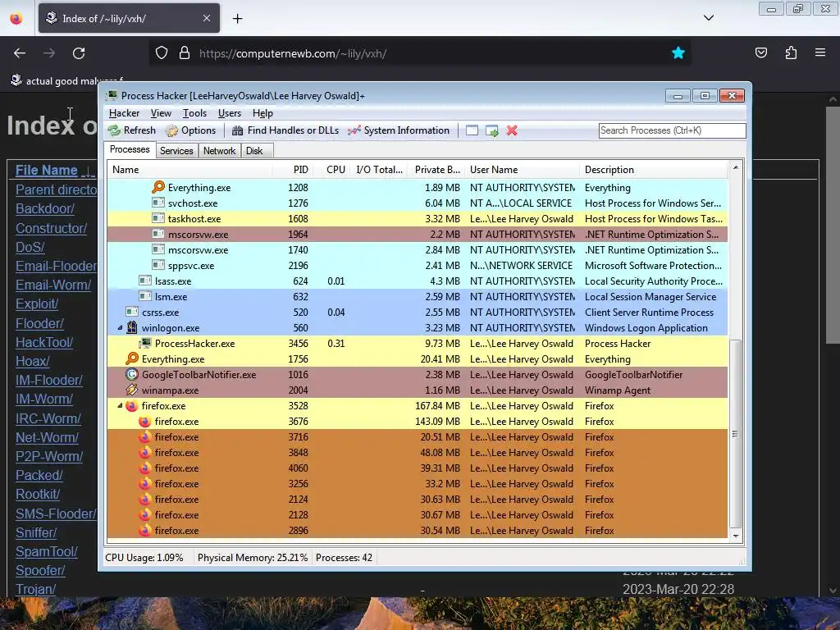Open the Firefox list all tabs chevron
840x630 pixels.
(708, 18)
